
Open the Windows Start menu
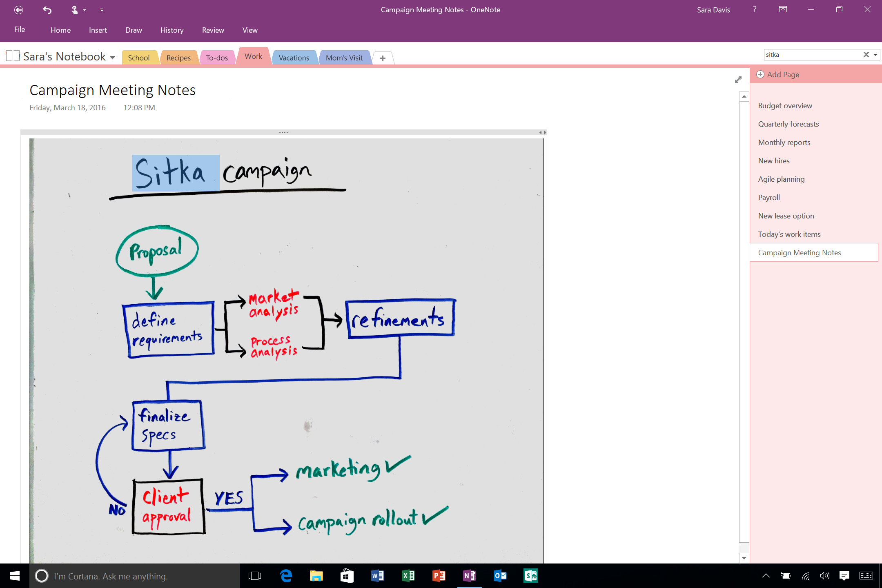coord(15,576)
